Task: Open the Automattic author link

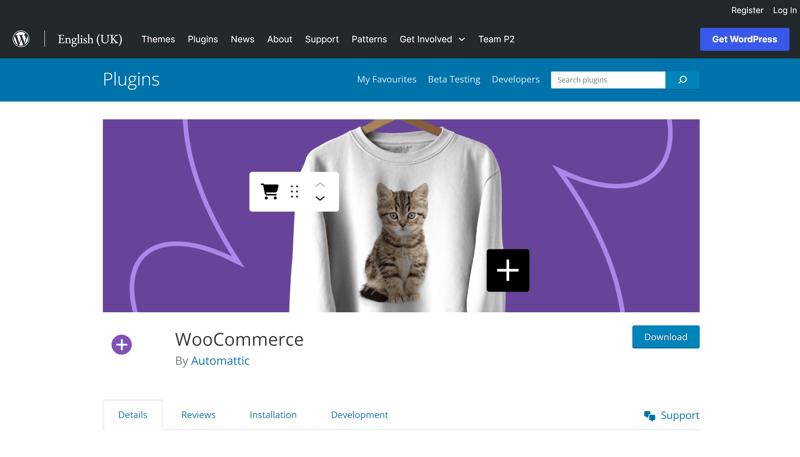Action: pyautogui.click(x=220, y=361)
